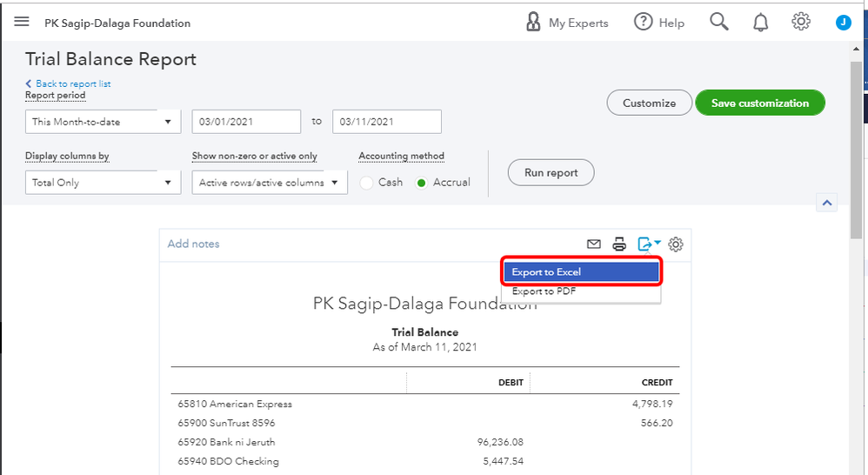Click the search magnifier icon
Viewport: 868px width, 475px height.
pyautogui.click(x=718, y=23)
